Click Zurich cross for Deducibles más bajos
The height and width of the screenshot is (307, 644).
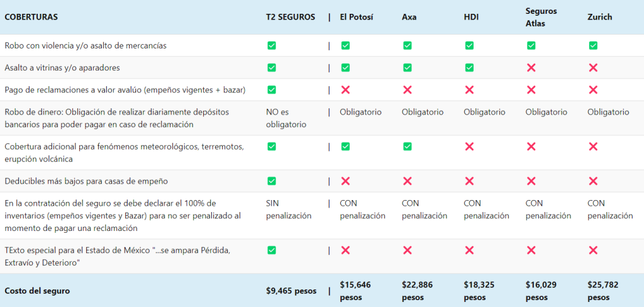point(593,181)
